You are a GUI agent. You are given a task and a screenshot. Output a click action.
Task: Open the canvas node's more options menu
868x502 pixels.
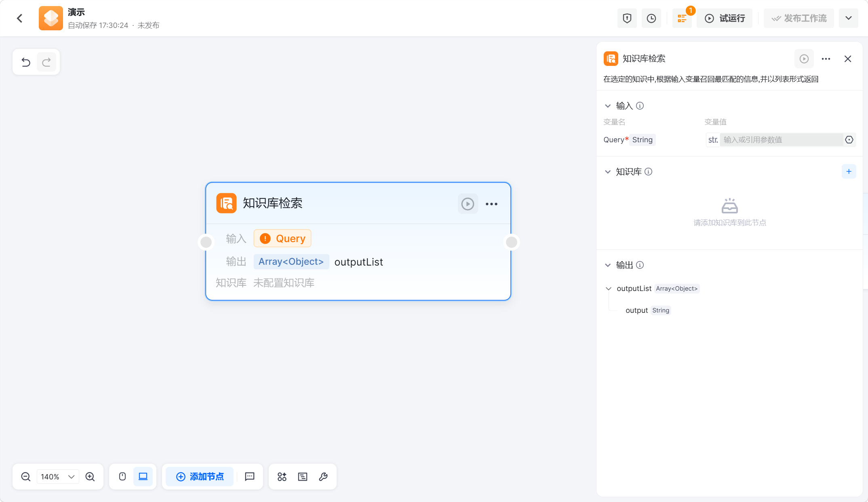[x=491, y=204]
